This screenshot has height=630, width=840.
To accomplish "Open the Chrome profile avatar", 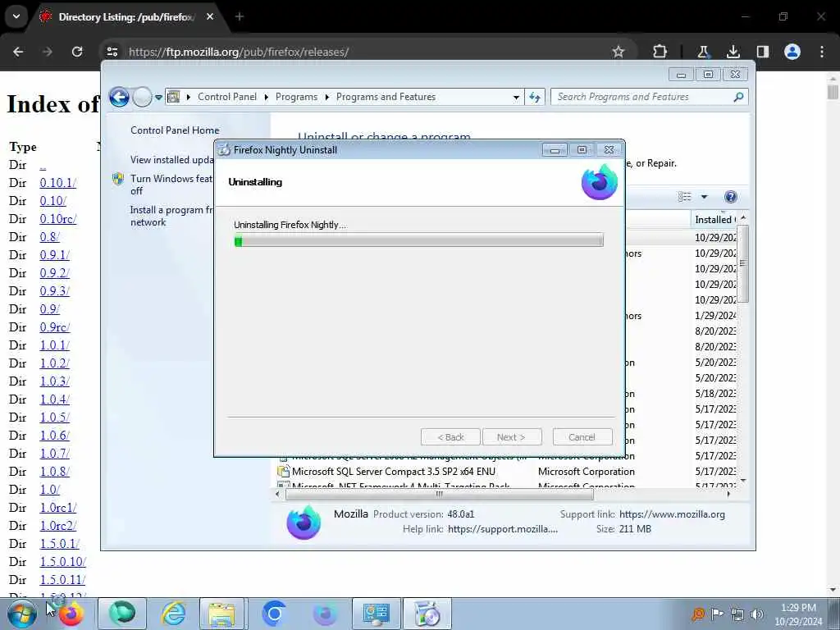I will (792, 52).
